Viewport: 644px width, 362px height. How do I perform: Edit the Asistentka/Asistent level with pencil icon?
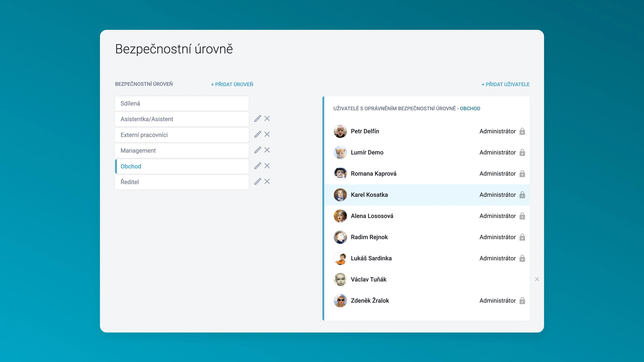pos(258,119)
